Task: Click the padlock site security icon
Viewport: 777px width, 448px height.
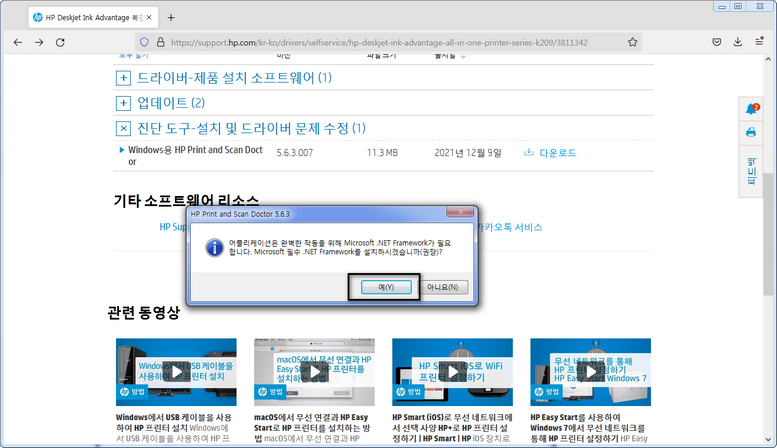Action: click(161, 43)
